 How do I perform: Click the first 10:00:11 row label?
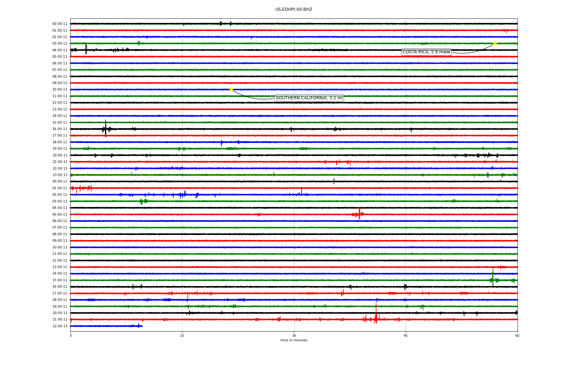(x=60, y=90)
